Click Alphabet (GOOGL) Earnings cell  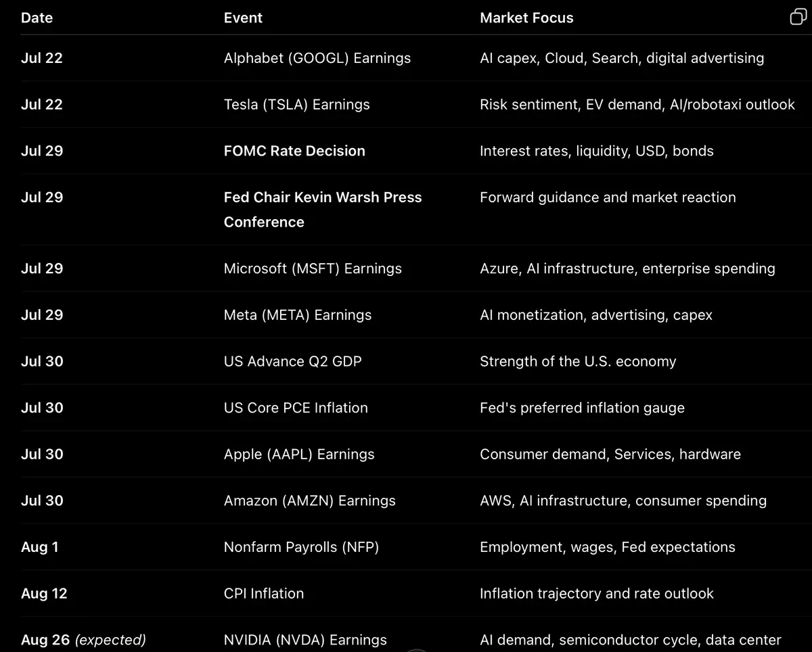[317, 58]
